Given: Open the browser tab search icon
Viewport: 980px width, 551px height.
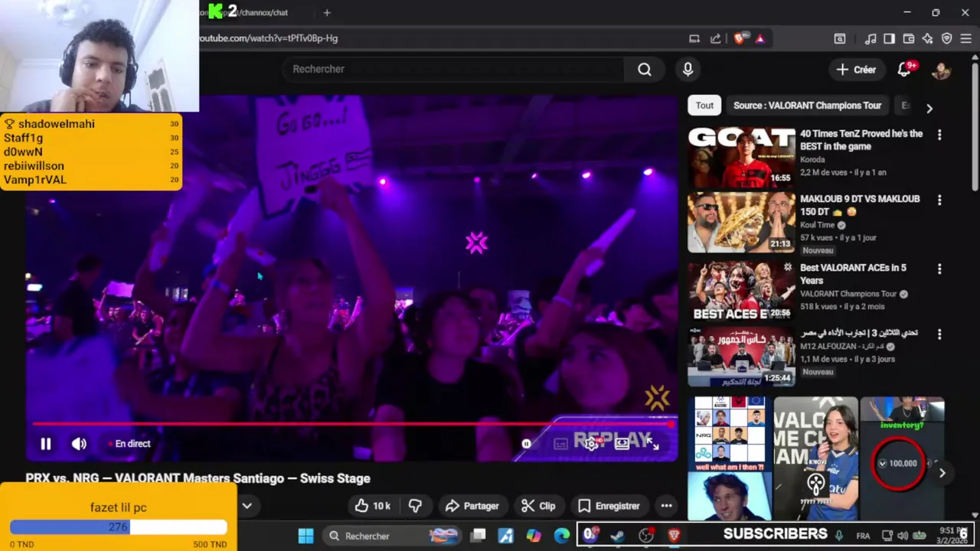Looking at the screenshot, I should point(840,38).
